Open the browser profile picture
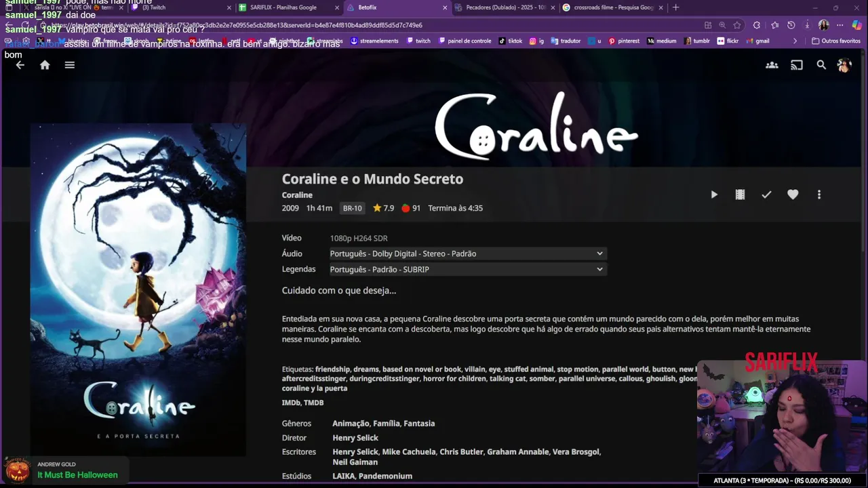This screenshot has height=488, width=868. (x=823, y=25)
